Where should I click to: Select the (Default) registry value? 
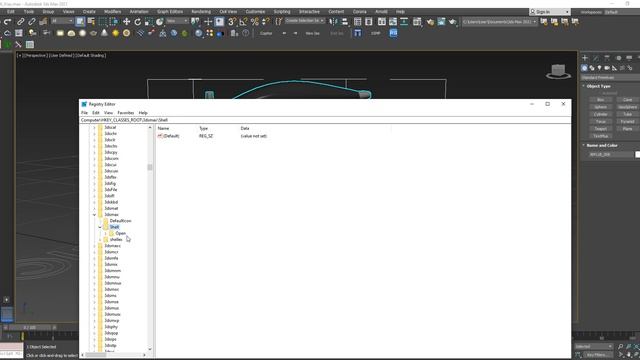[169, 136]
